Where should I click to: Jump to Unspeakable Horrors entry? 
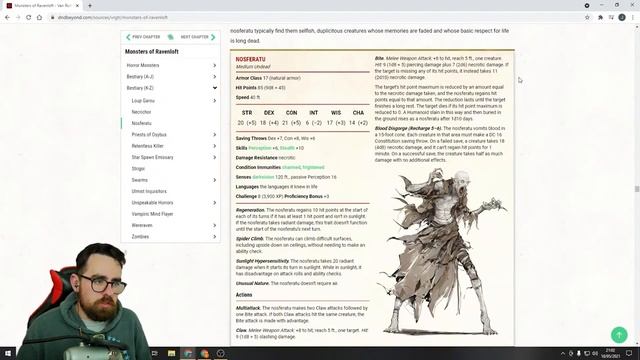[x=152, y=203]
